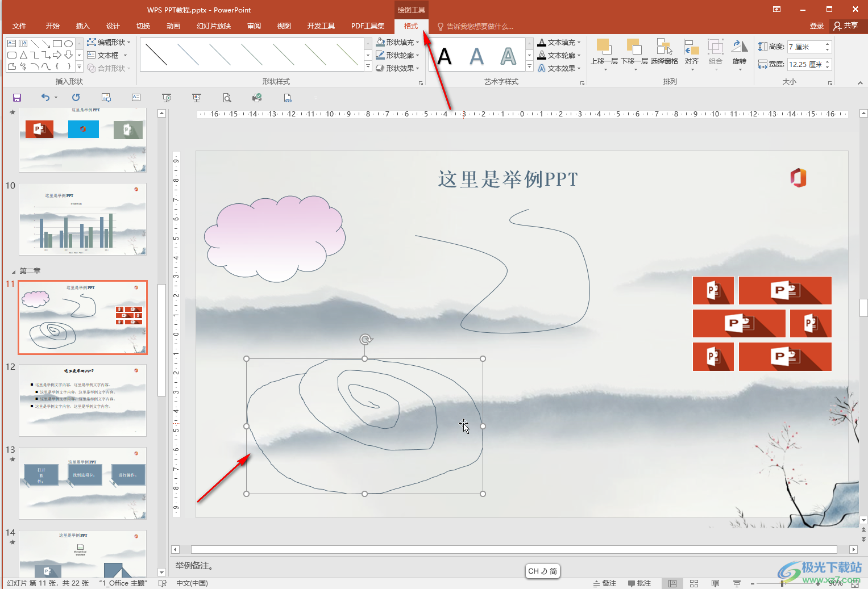The height and width of the screenshot is (589, 868).
Task: Open the Size group dialog launcher
Action: pos(830,83)
